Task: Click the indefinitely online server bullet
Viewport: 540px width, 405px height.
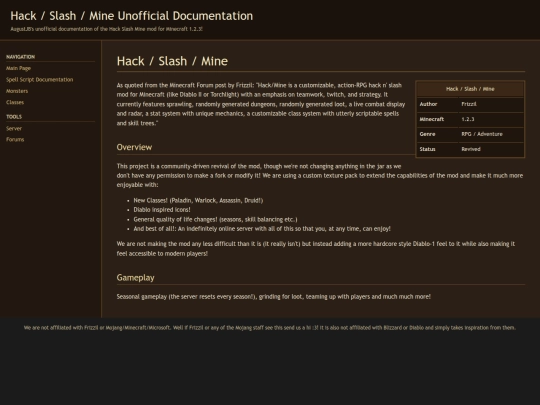Action: (x=262, y=229)
